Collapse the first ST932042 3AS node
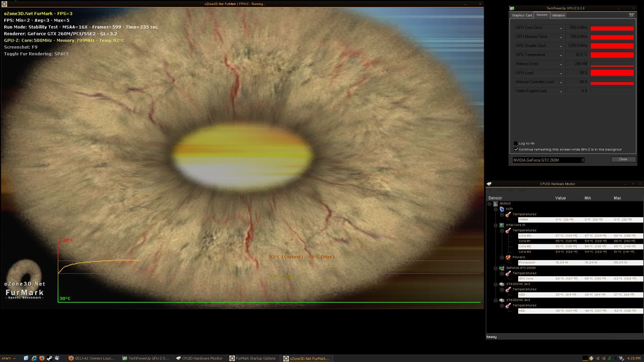 click(x=496, y=284)
